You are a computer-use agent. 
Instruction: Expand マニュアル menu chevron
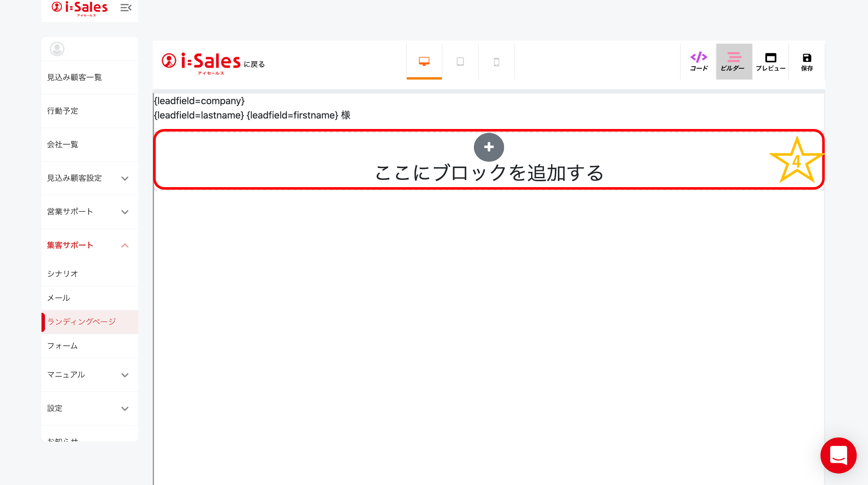click(x=125, y=375)
